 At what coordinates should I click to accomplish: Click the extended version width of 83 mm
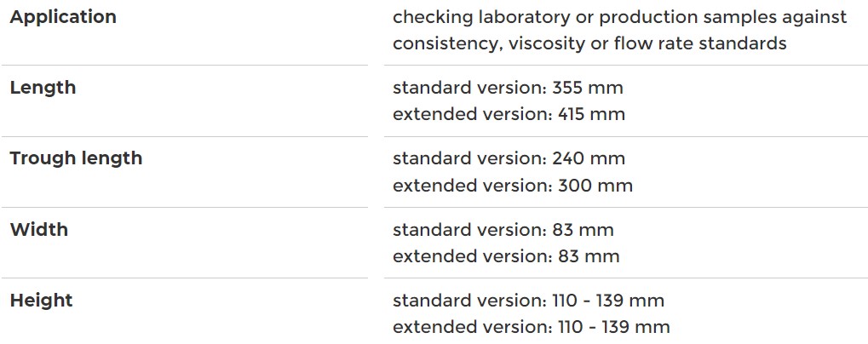click(506, 256)
